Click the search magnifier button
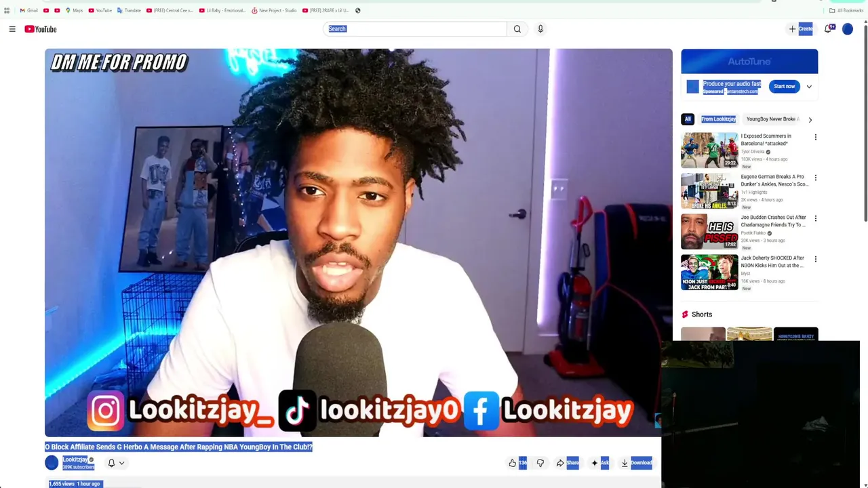This screenshot has width=868, height=488. click(517, 29)
